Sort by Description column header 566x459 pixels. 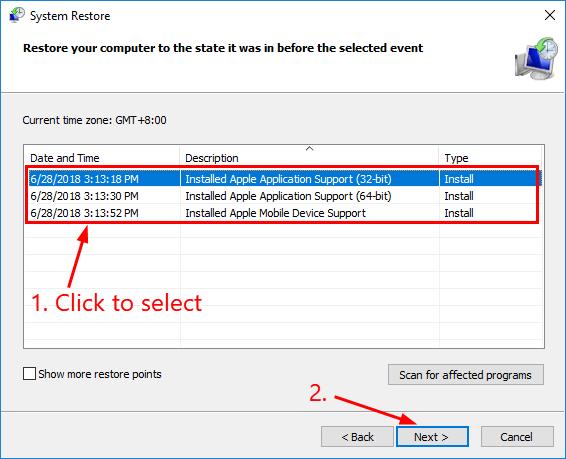[309, 158]
